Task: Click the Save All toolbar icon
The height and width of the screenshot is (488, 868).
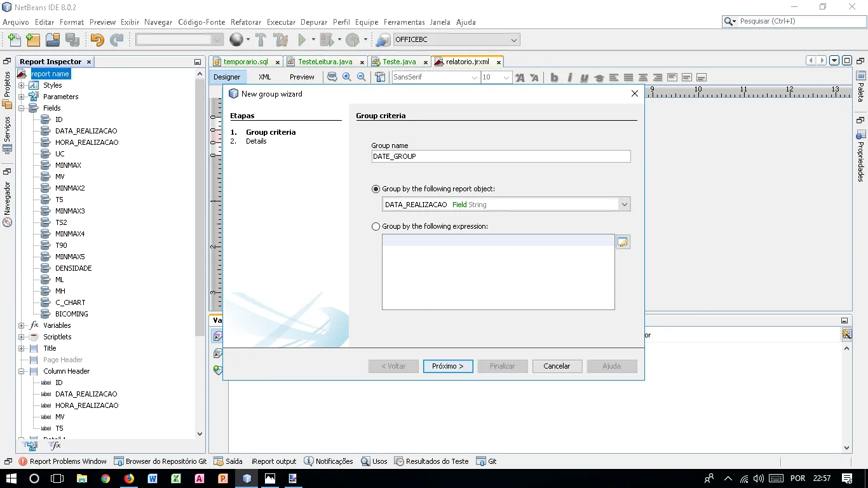Action: click(x=72, y=40)
